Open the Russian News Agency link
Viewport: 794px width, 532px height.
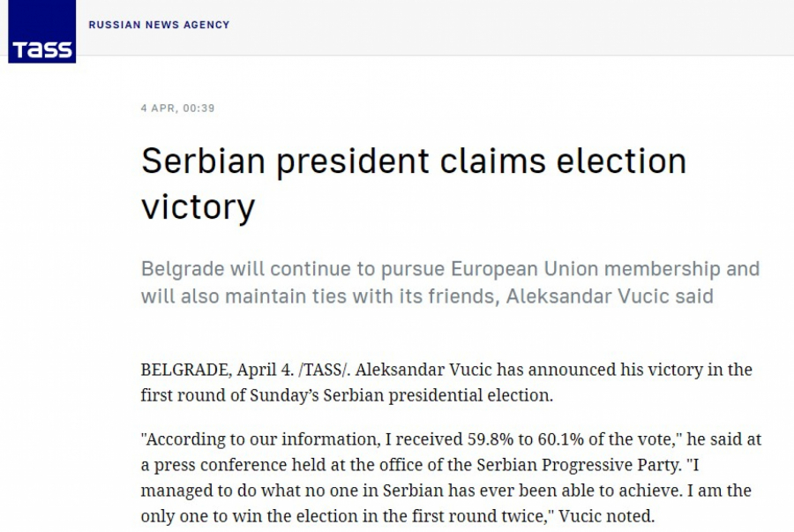click(159, 25)
